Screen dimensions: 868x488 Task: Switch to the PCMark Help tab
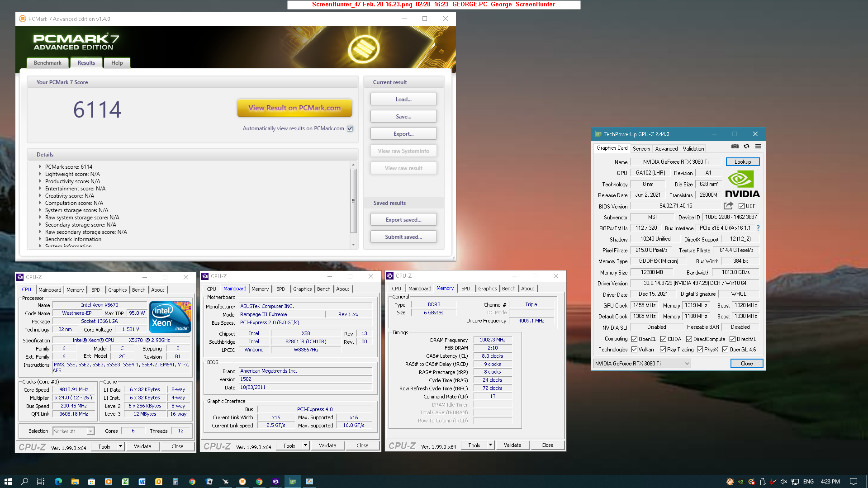tap(117, 63)
